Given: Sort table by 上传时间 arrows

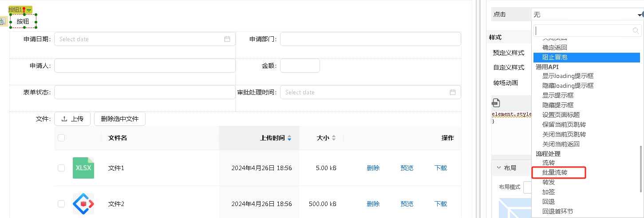Looking at the screenshot, I should [289, 138].
